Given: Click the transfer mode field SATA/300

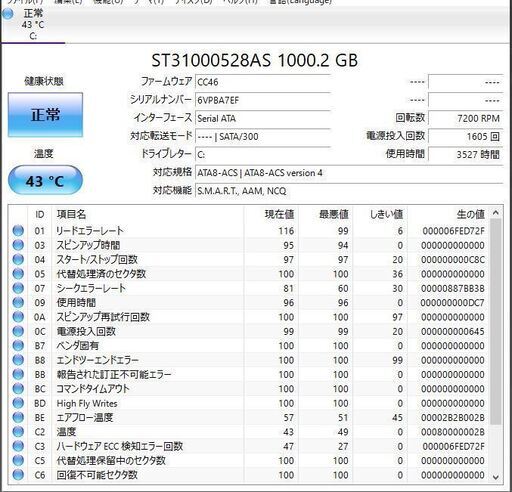Looking at the screenshot, I should pos(263,136).
